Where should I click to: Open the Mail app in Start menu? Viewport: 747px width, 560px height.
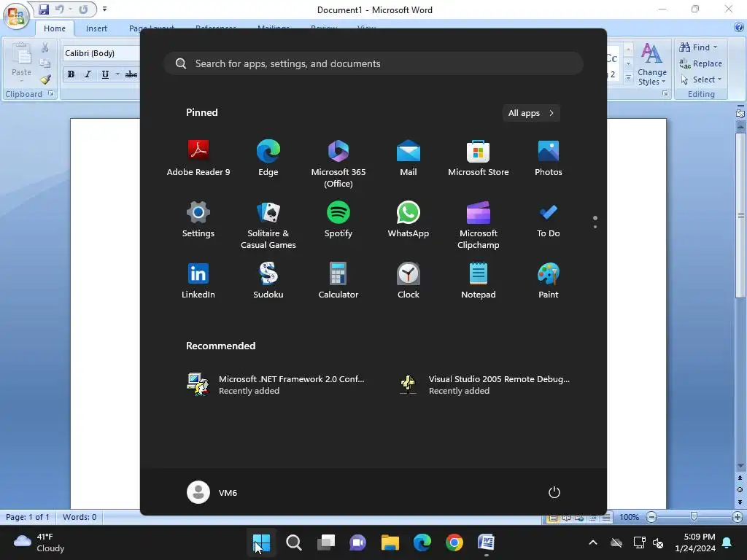pyautogui.click(x=409, y=158)
